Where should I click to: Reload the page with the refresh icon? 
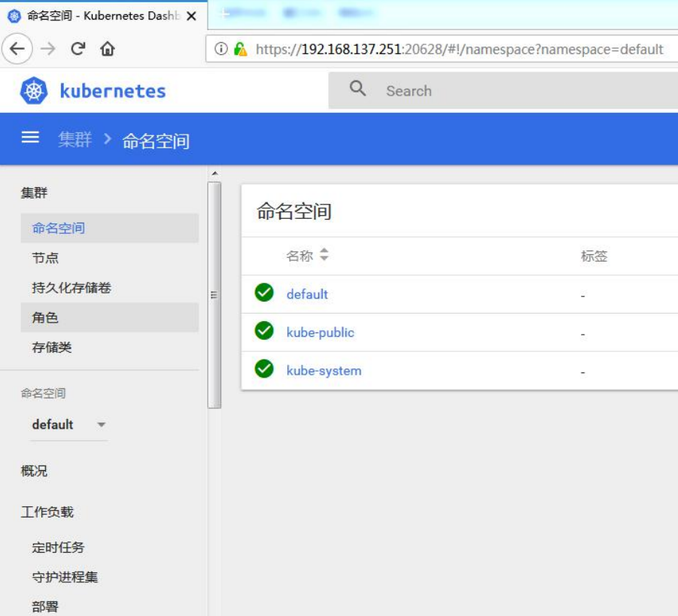(78, 48)
